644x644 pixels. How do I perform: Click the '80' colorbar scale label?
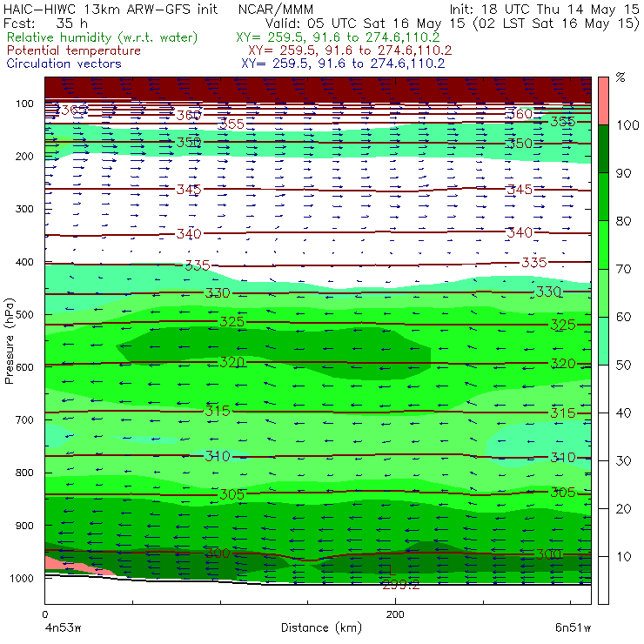[x=623, y=221]
